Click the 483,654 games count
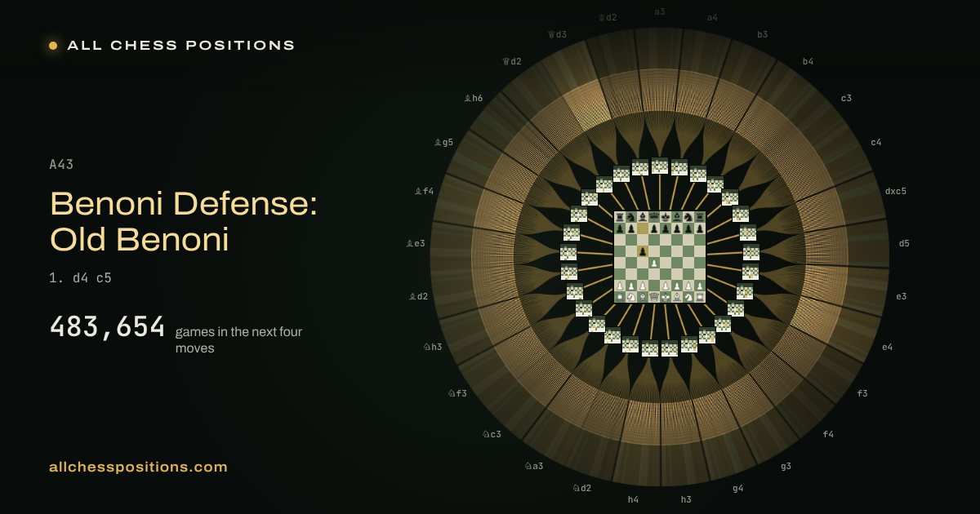The image size is (980, 514). click(108, 327)
